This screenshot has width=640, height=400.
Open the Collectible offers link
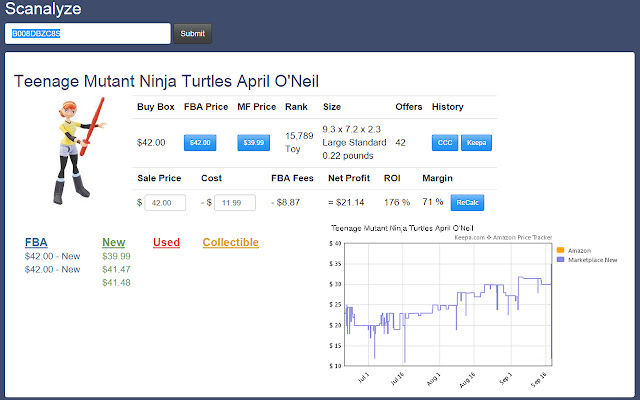click(231, 242)
